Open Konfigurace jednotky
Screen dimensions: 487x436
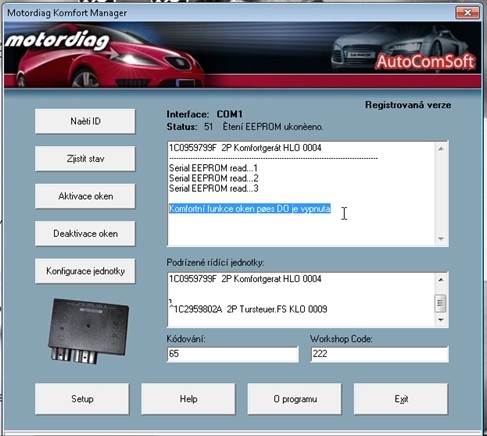click(x=85, y=271)
